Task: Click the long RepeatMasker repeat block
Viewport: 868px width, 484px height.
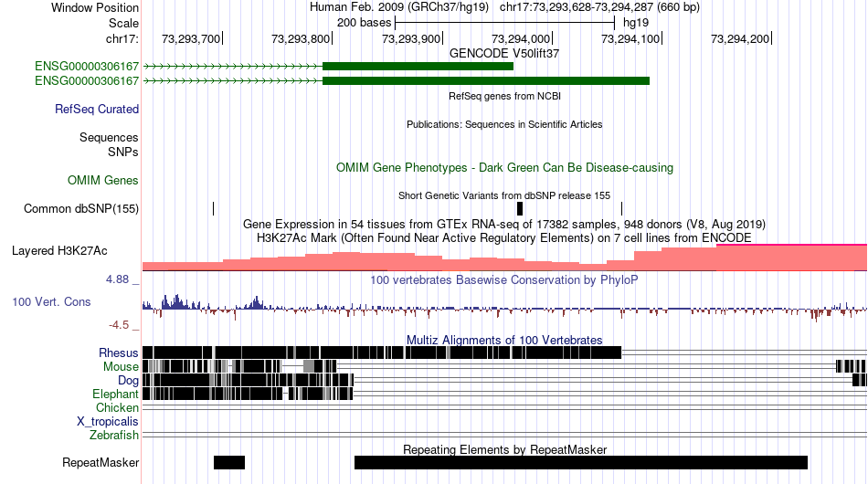Action: (581, 462)
